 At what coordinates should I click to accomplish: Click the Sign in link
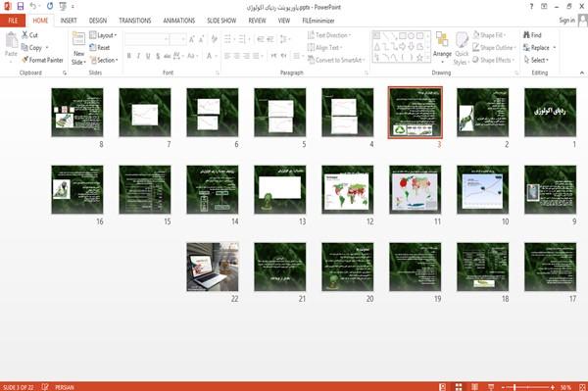(x=566, y=21)
